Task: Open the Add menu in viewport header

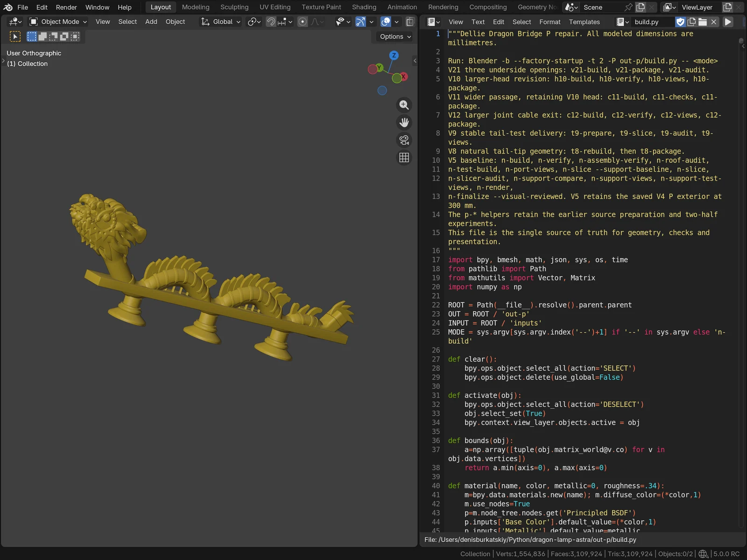Action: 151,21
